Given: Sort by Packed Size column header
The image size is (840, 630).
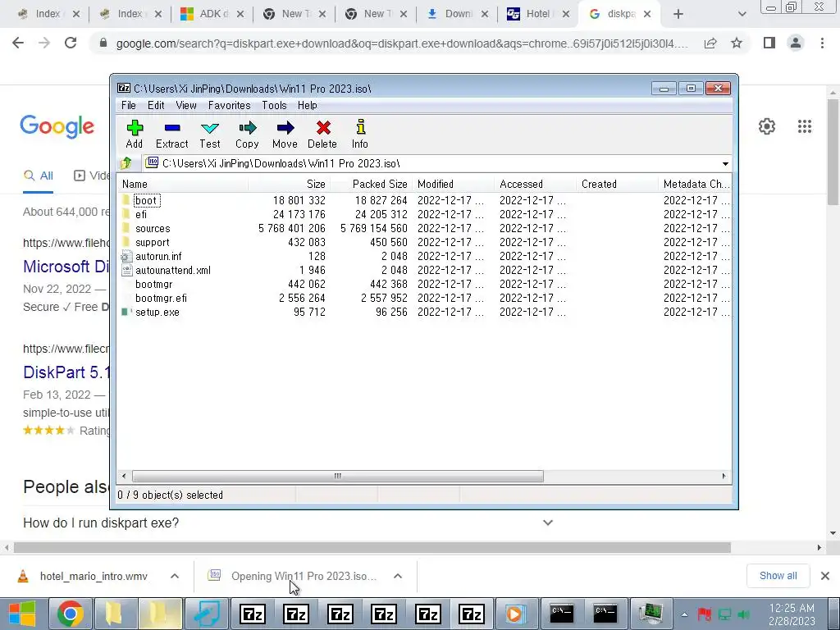Looking at the screenshot, I should coord(372,185).
